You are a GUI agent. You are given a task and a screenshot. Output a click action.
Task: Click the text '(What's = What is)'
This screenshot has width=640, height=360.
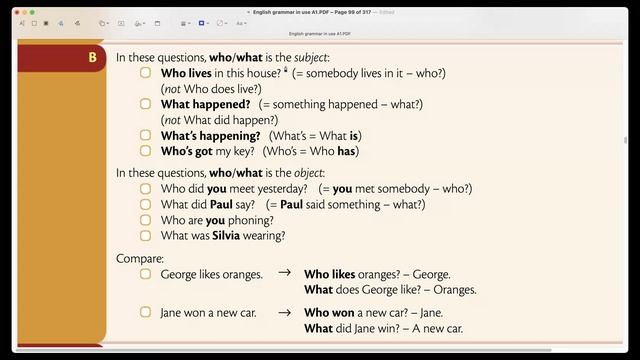315,136
